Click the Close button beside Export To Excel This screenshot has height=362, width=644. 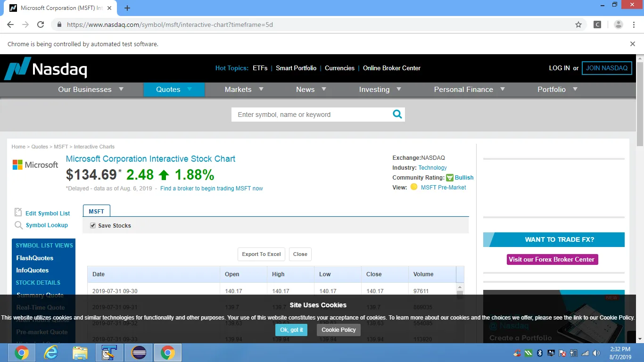tap(300, 254)
